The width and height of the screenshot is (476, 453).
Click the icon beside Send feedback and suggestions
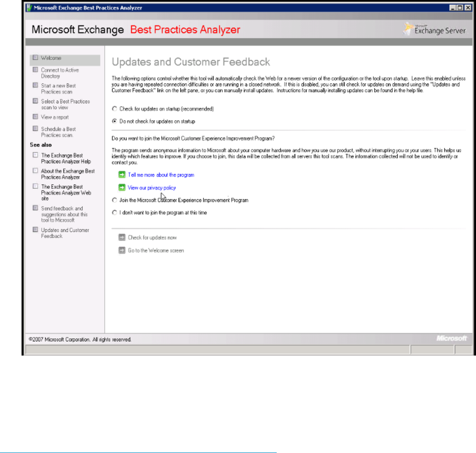pyautogui.click(x=36, y=208)
